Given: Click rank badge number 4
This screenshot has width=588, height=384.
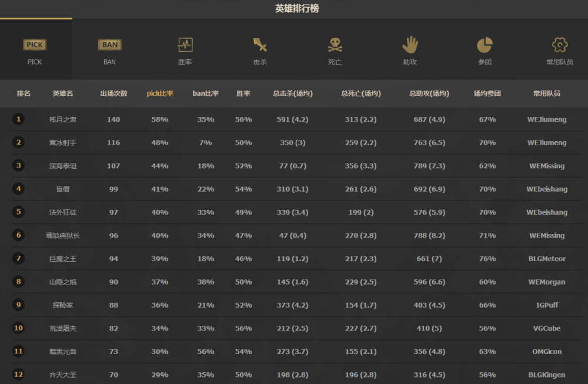Looking at the screenshot, I should [x=18, y=189].
